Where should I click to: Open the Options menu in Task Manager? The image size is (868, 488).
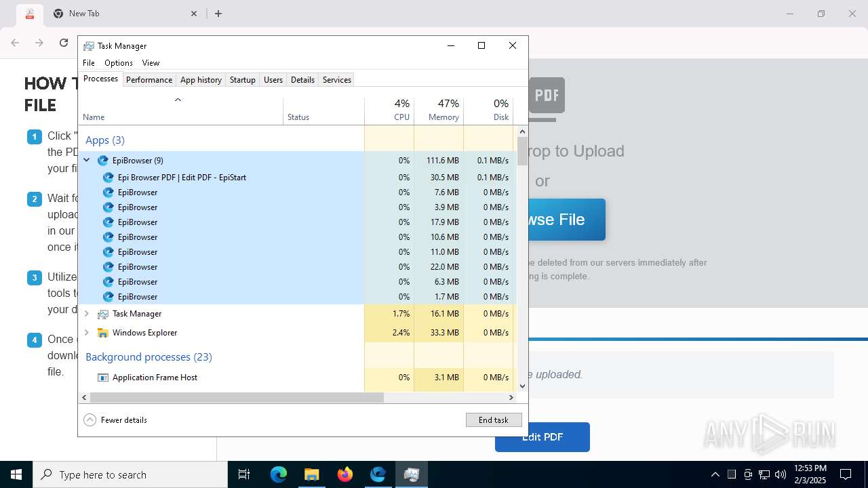click(x=119, y=63)
